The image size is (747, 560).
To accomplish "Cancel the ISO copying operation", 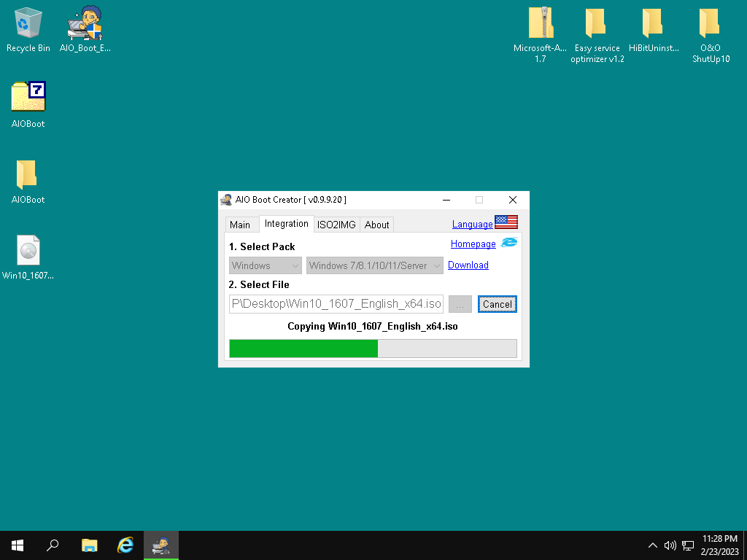I will tap(497, 304).
